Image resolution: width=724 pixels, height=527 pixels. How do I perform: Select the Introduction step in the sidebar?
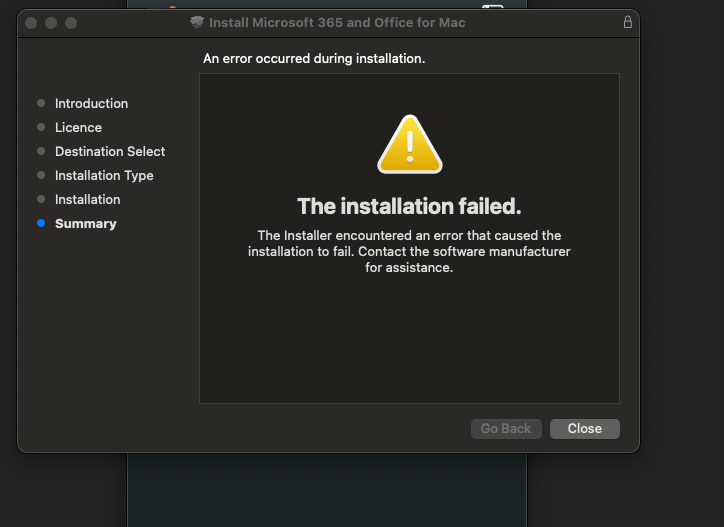point(91,103)
